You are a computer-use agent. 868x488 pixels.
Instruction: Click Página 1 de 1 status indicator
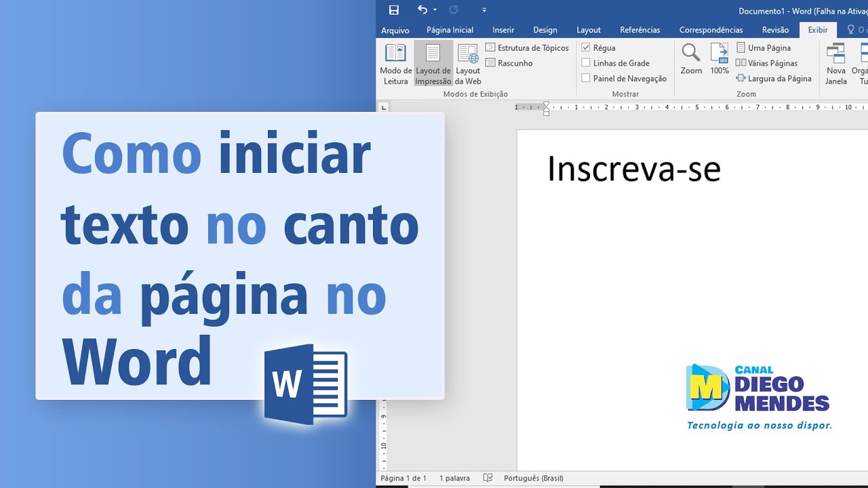point(403,478)
